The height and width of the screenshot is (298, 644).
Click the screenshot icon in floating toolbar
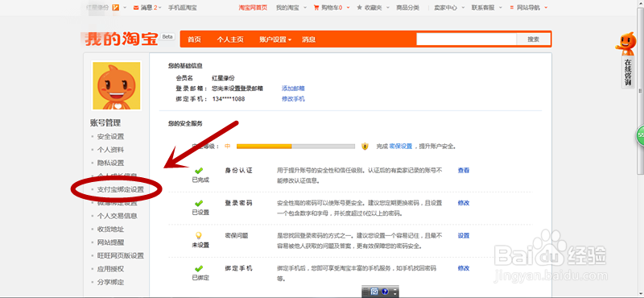374,292
